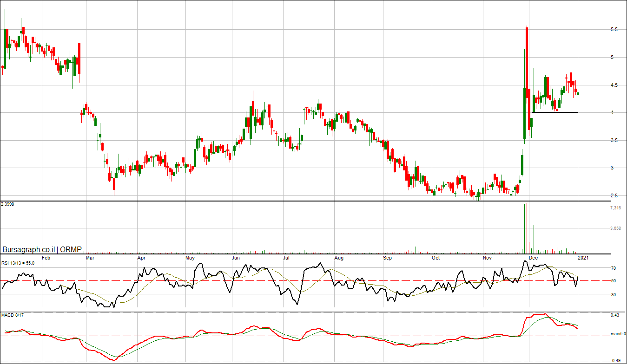
Task: Click the Oct label on the date axis
Action: tap(436, 257)
